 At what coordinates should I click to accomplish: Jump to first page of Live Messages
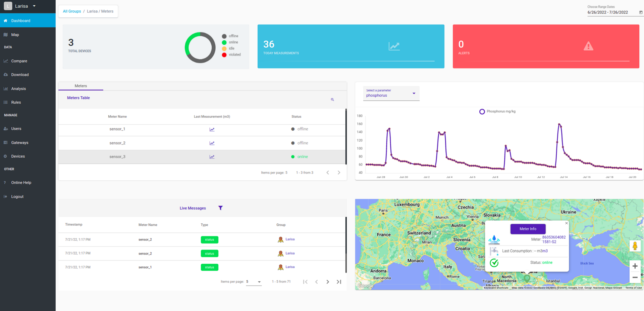305,282
